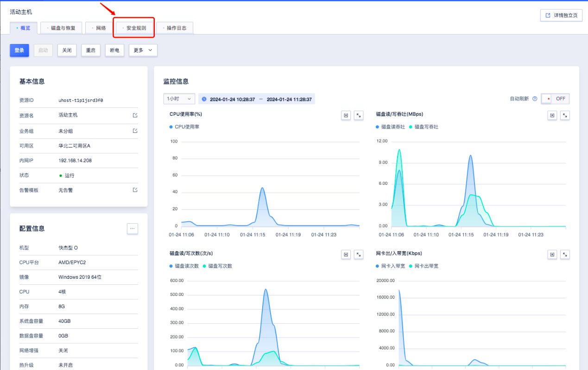Open the 1小时 time range dropdown
Image resolution: width=588 pixels, height=370 pixels.
[179, 99]
